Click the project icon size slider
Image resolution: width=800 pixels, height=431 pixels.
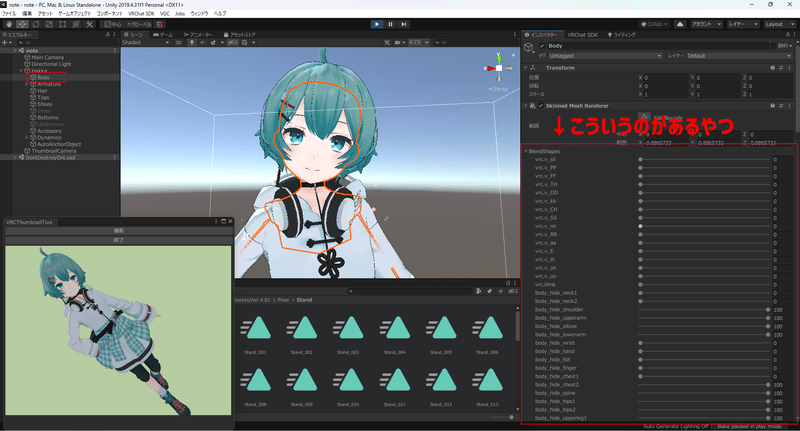[x=502, y=417]
